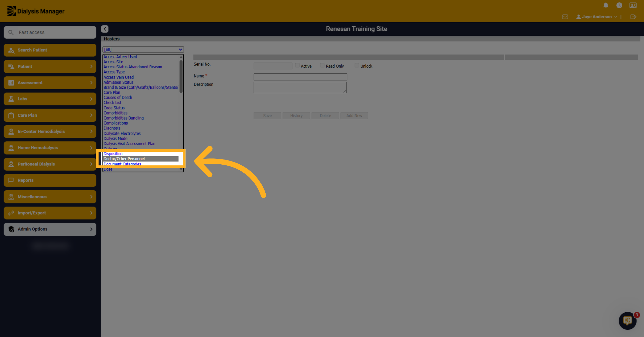Select Search Patient in the sidebar

50,50
